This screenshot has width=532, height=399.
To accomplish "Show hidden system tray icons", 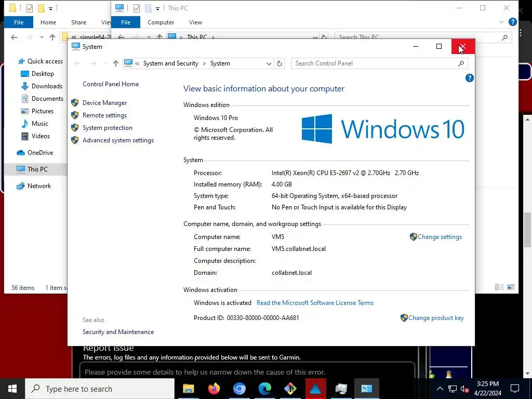I will tap(440, 389).
